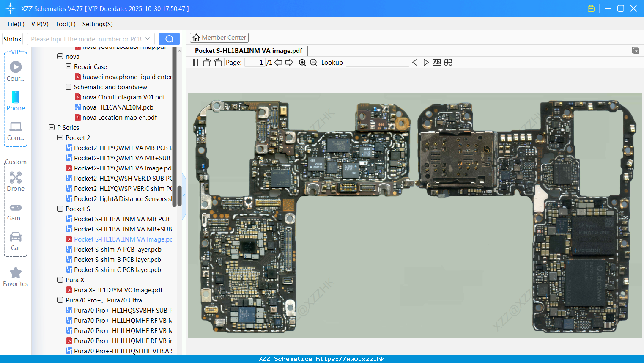Select the Phone category

click(16, 101)
